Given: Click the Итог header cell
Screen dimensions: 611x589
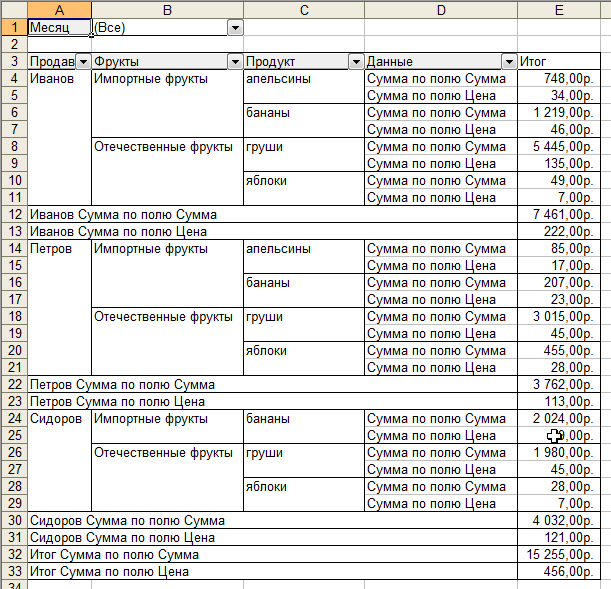Looking at the screenshot, I should [559, 62].
